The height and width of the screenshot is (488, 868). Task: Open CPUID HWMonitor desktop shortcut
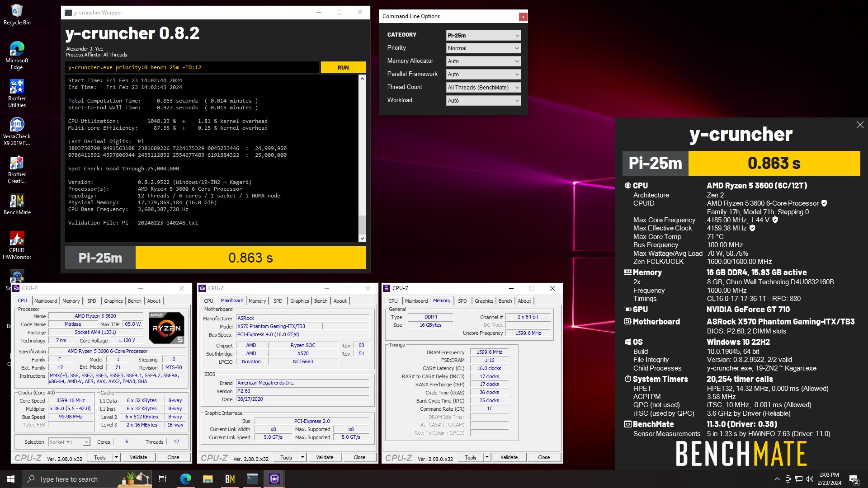coord(17,245)
